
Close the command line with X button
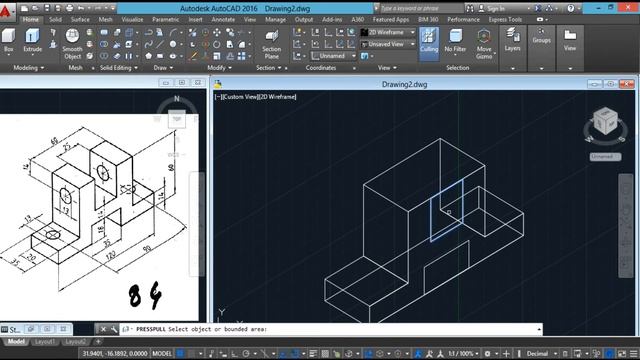pyautogui.click(x=103, y=329)
